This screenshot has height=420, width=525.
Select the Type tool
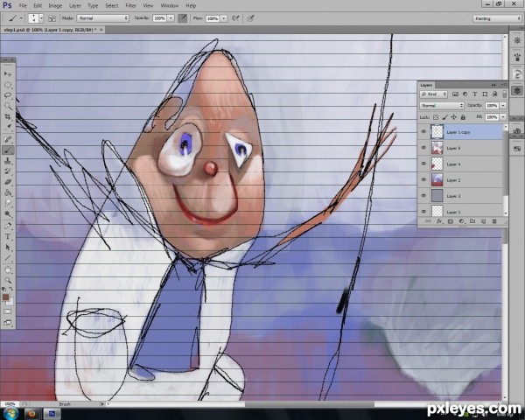tap(7, 237)
